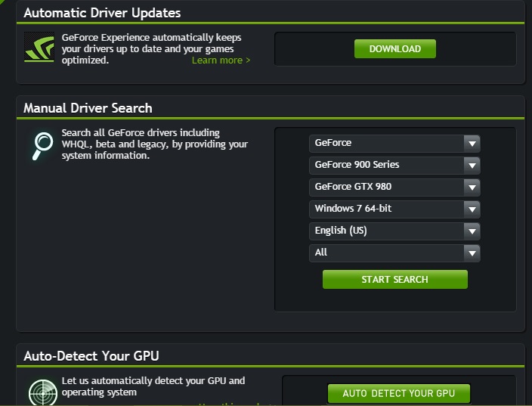Open the English (US) language dropdown
The width and height of the screenshot is (532, 406).
[394, 231]
